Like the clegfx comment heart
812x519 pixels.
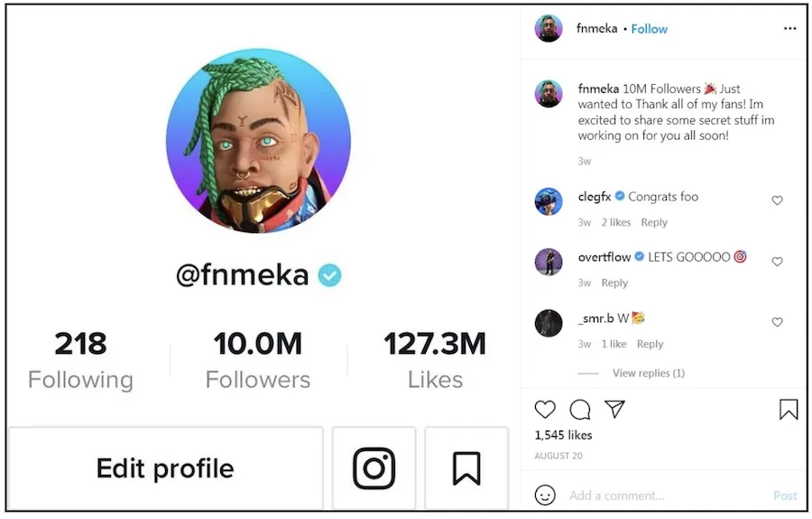tap(777, 200)
